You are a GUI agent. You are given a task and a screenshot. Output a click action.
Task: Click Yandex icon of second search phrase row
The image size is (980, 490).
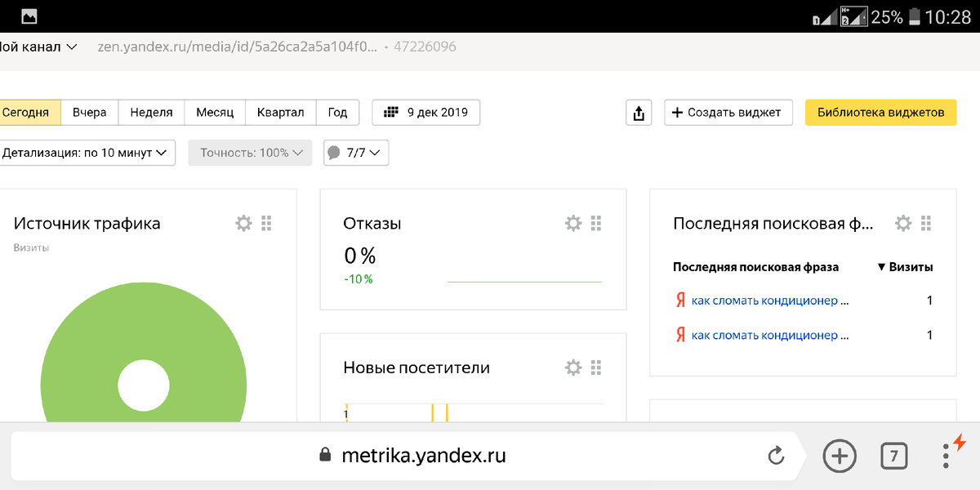(680, 335)
